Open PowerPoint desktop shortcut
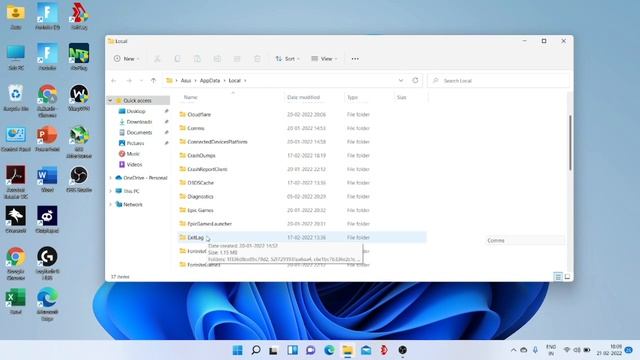Image resolution: width=640 pixels, height=360 pixels. (47, 139)
